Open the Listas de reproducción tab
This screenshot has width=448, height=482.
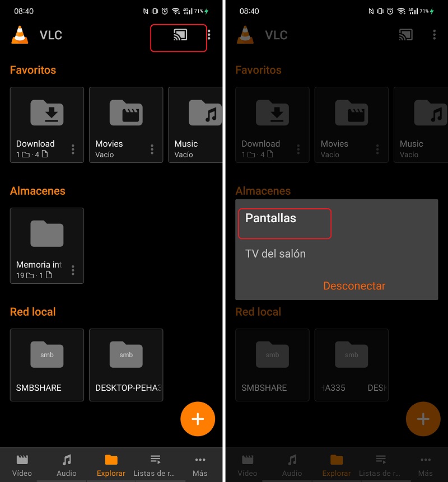tap(155, 465)
